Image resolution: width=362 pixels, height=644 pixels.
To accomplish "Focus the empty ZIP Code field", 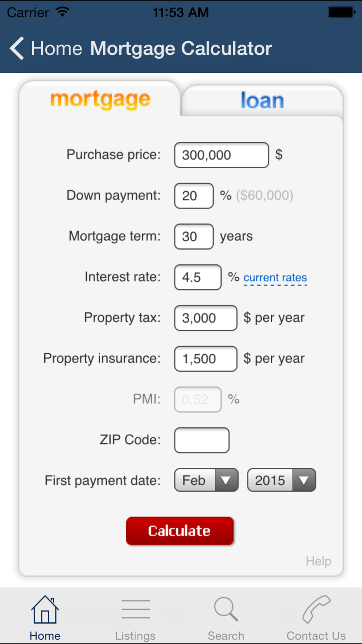I will (202, 440).
